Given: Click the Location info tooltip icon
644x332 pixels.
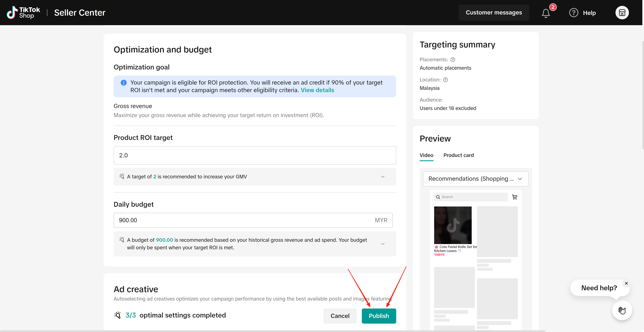Looking at the screenshot, I should pyautogui.click(x=445, y=80).
